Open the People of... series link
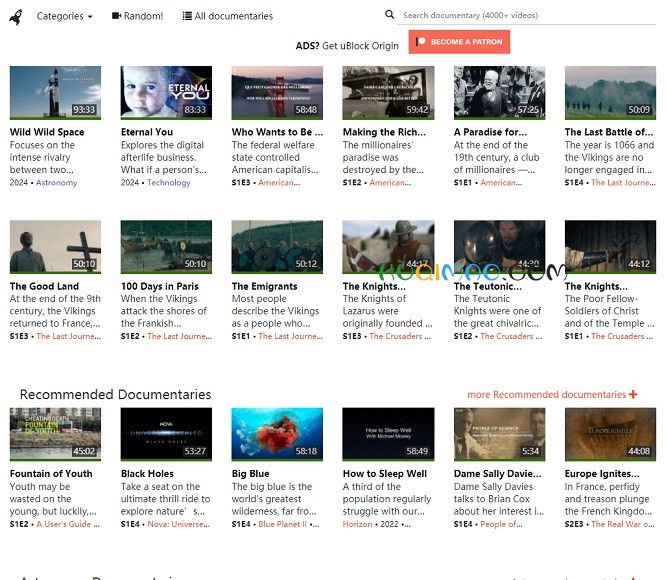Screen dimensions: 666x580 [x=501, y=524]
